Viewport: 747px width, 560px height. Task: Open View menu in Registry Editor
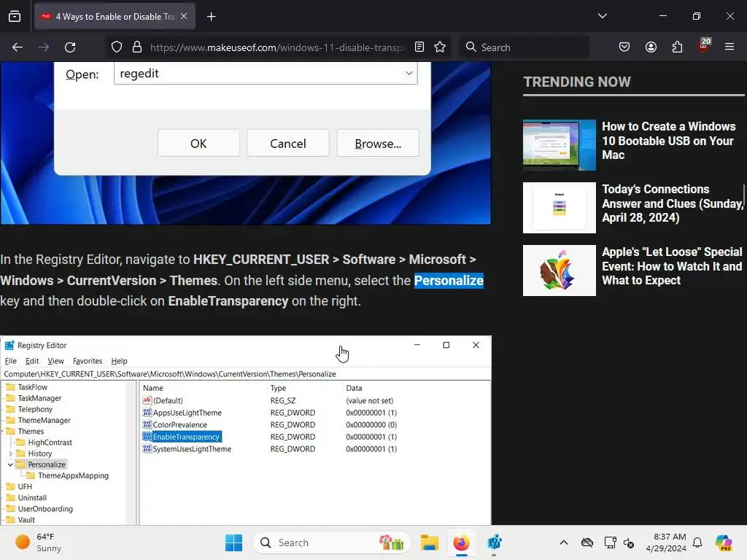click(55, 361)
